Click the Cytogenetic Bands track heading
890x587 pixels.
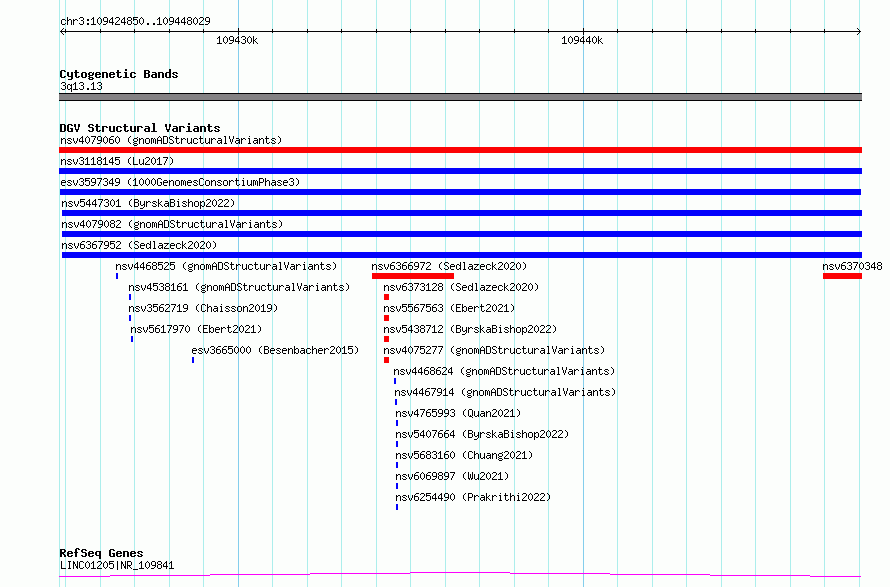point(119,74)
